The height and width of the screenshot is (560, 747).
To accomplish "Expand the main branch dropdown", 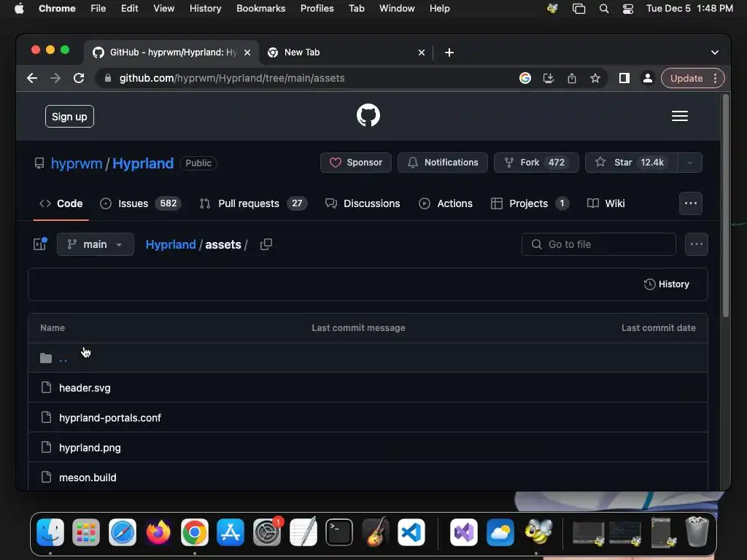I will click(96, 244).
